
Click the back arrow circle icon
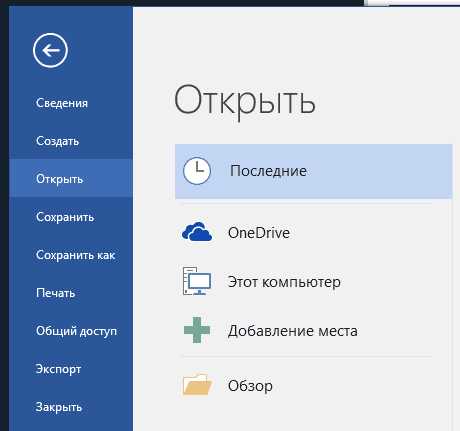click(x=50, y=50)
